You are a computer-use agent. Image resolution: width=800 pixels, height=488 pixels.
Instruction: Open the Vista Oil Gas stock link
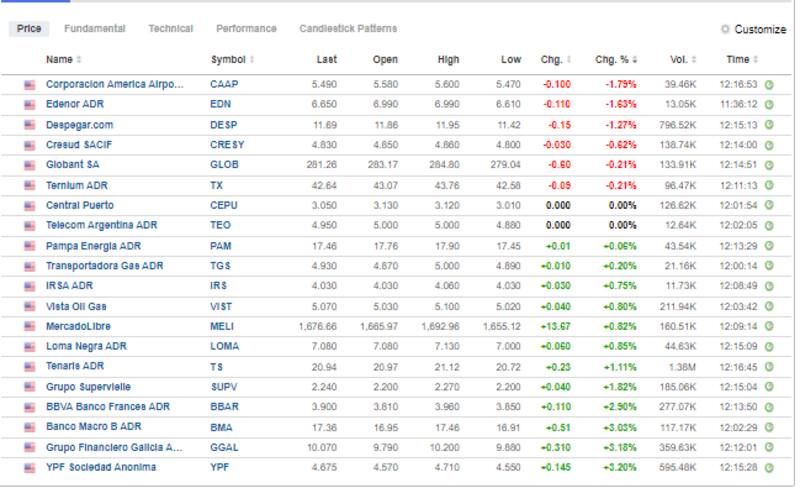point(76,306)
